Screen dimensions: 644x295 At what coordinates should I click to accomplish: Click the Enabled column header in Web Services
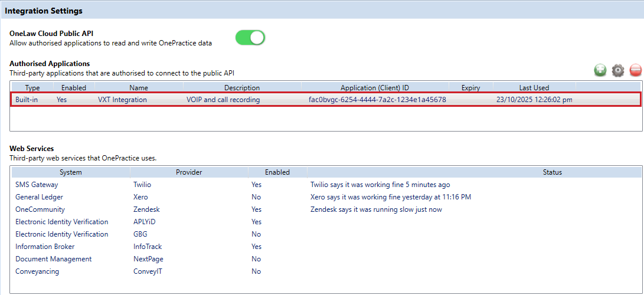(x=277, y=172)
